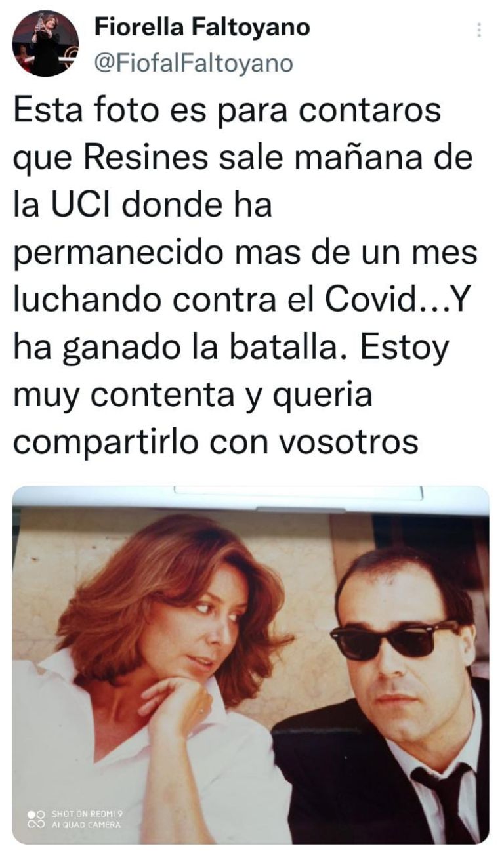Open Fiorella Faltoyano's profile avatar
Viewport: 504px width, 855px height.
tap(45, 44)
